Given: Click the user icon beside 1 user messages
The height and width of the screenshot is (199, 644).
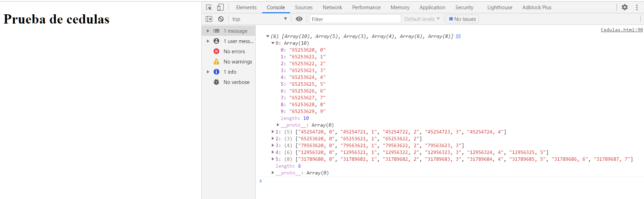Looking at the screenshot, I should 216,41.
